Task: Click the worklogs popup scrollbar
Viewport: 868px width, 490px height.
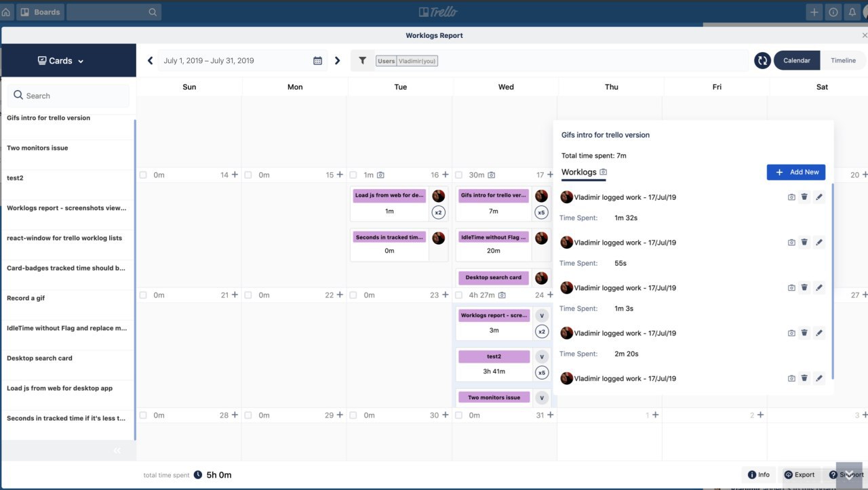Action: tap(832, 281)
